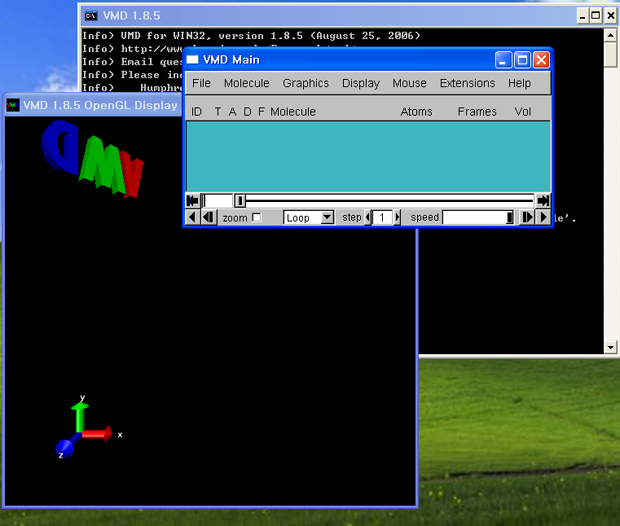Toggle the zoom checkbox
Screen dimensions: 620x526
257,217
